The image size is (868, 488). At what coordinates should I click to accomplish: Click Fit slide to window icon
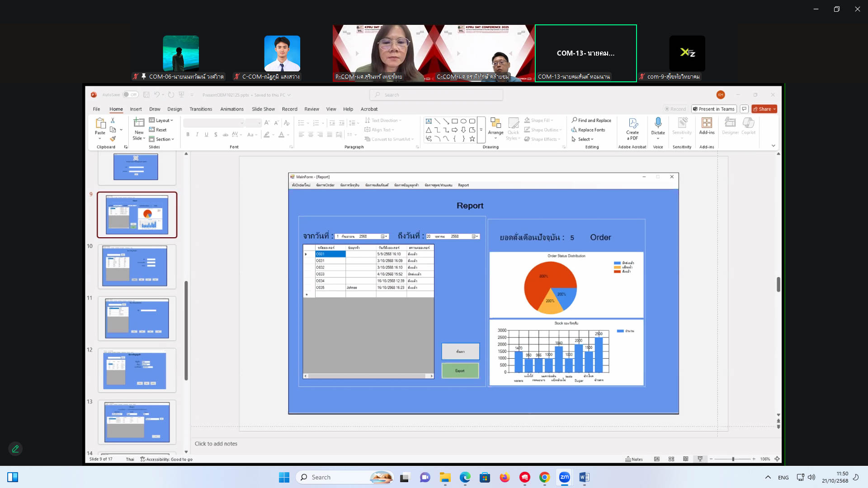click(x=777, y=459)
